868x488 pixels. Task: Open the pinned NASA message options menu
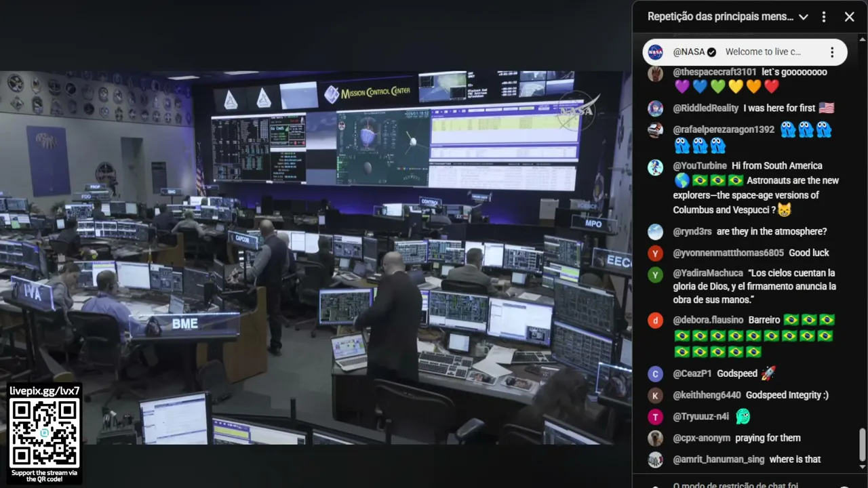(832, 52)
